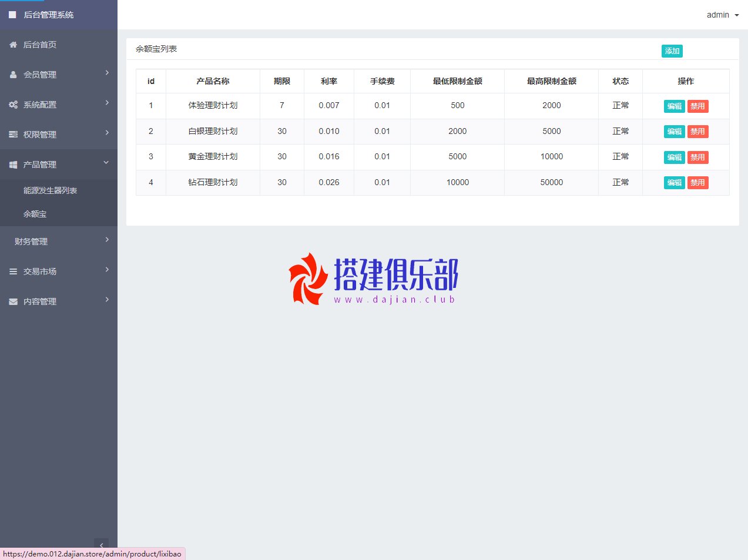Click rate value 0.007
The image size is (748, 560).
click(x=329, y=105)
